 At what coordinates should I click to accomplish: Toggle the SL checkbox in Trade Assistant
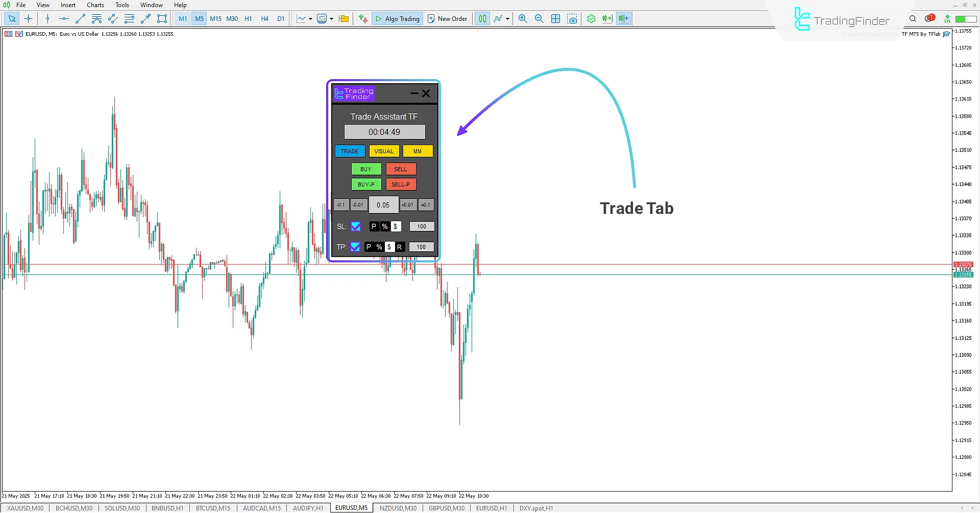click(x=356, y=226)
